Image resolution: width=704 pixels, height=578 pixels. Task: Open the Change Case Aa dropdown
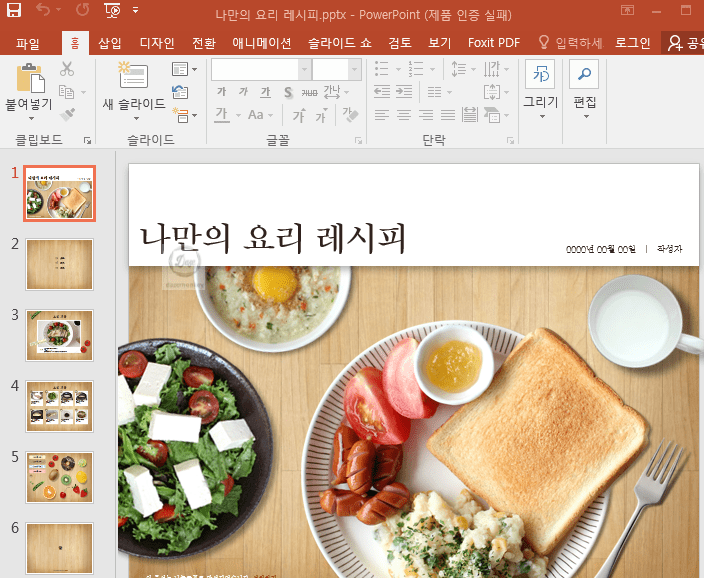pos(260,115)
